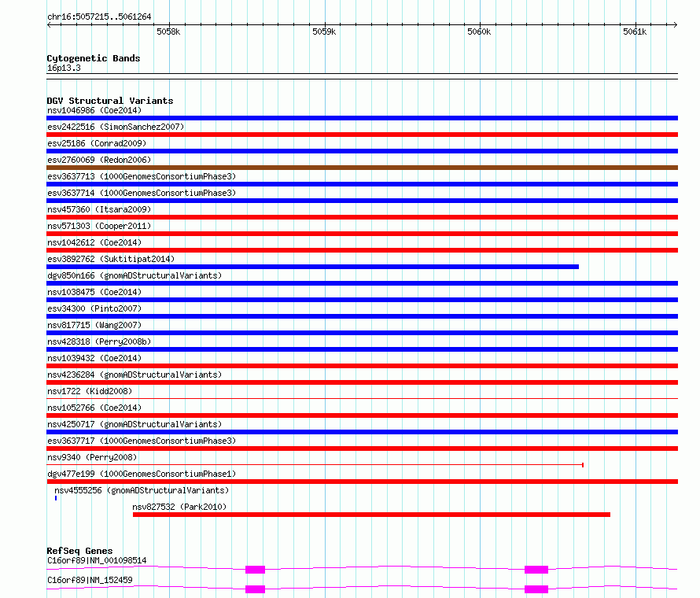Open dgv850n166 (gnomADStructuralVariants) label
Image resolution: width=700 pixels, height=598 pixels.
(x=134, y=275)
